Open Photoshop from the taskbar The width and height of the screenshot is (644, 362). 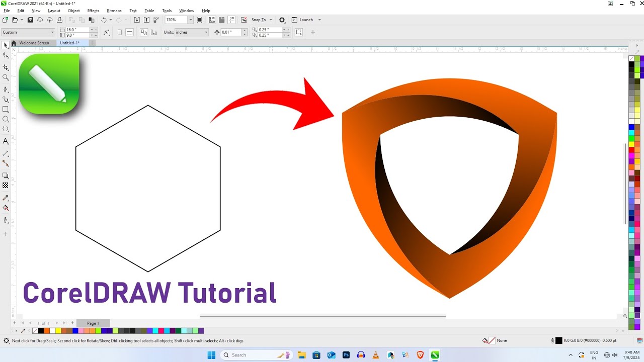346,355
